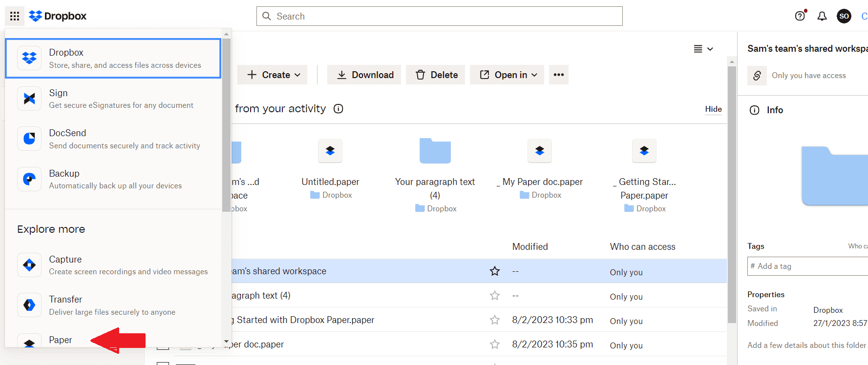The width and height of the screenshot is (868, 365).
Task: Click apps menu scroll down arrow
Action: 226,342
